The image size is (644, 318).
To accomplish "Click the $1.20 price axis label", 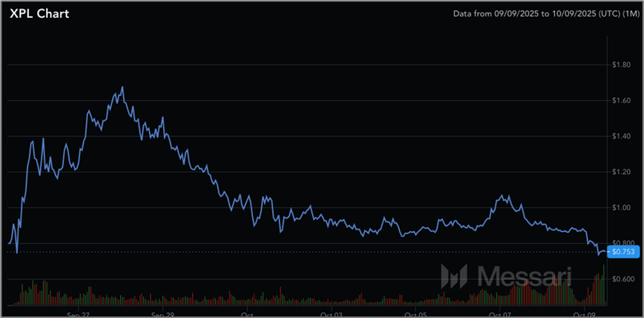I will (x=620, y=172).
